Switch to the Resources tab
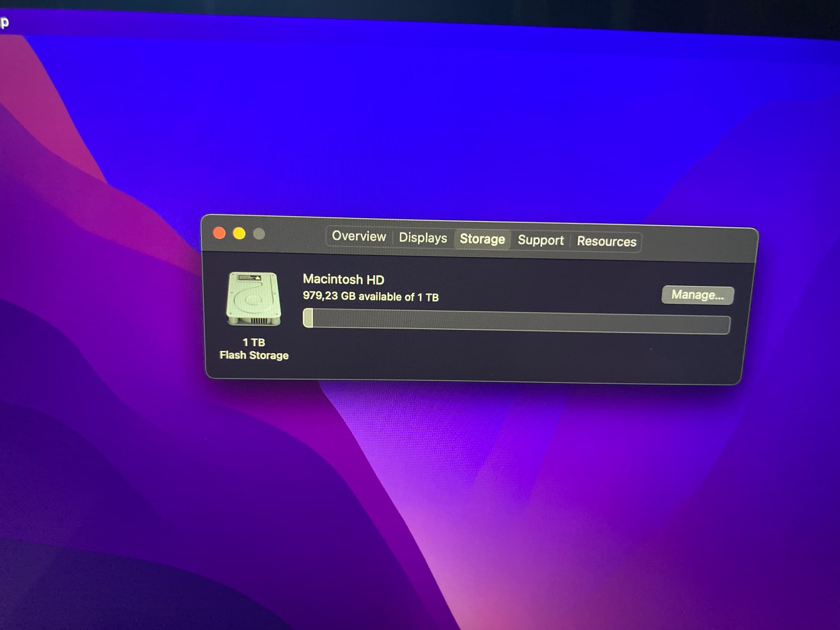Screen dimensions: 840x630 [x=607, y=241]
